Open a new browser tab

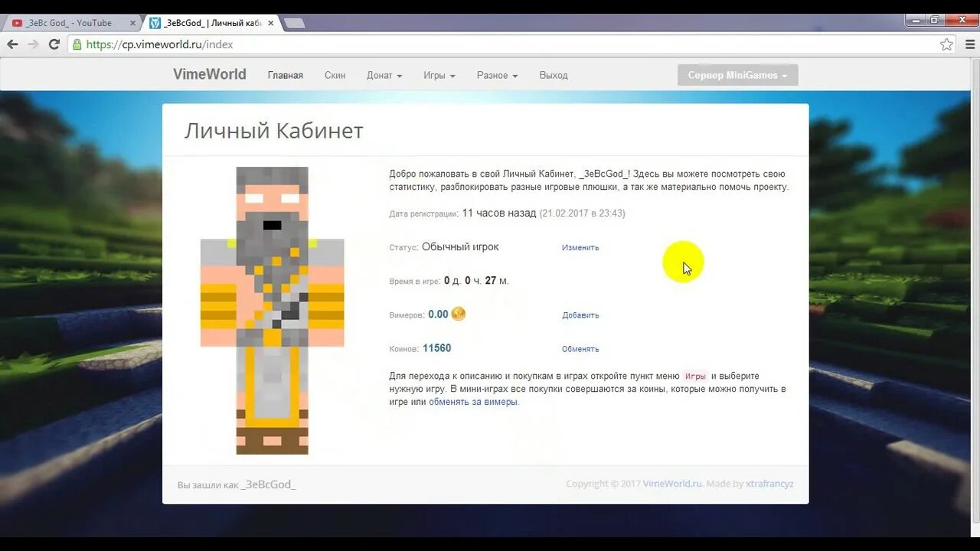point(295,23)
